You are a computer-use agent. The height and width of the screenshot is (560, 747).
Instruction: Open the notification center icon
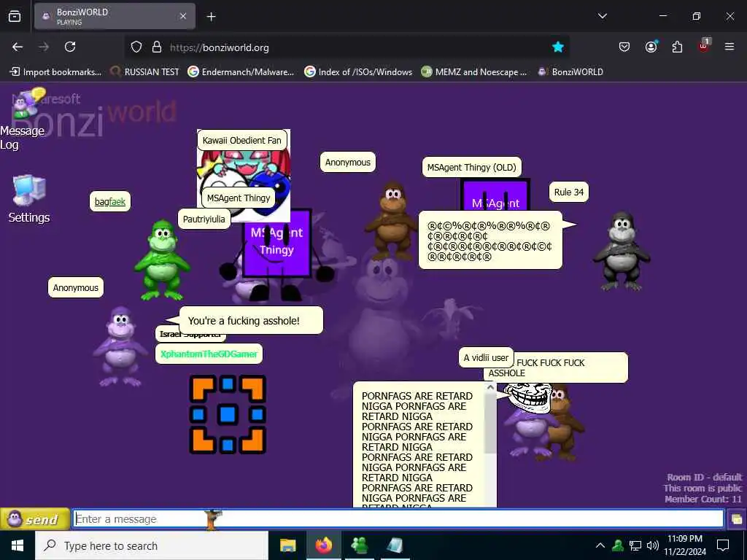723,545
